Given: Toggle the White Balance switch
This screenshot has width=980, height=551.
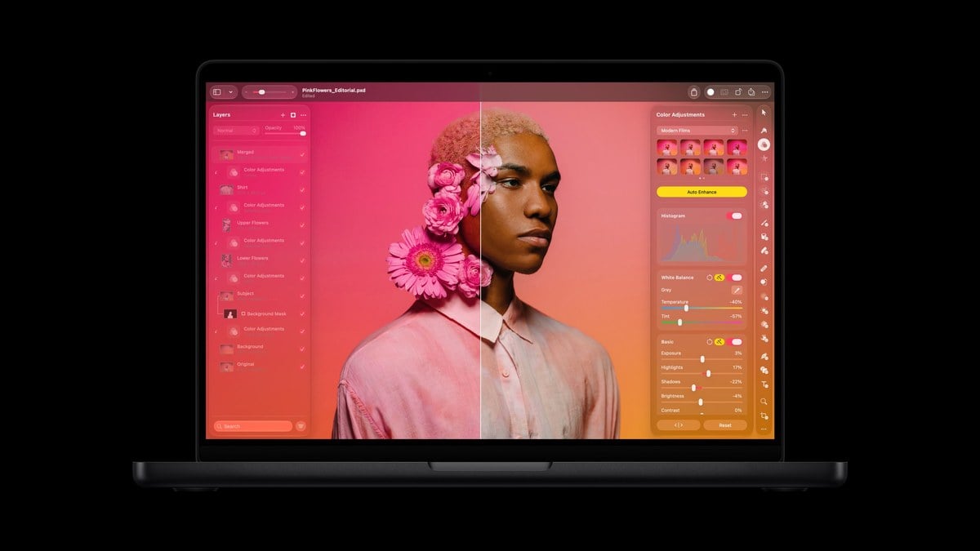Looking at the screenshot, I should coord(736,278).
